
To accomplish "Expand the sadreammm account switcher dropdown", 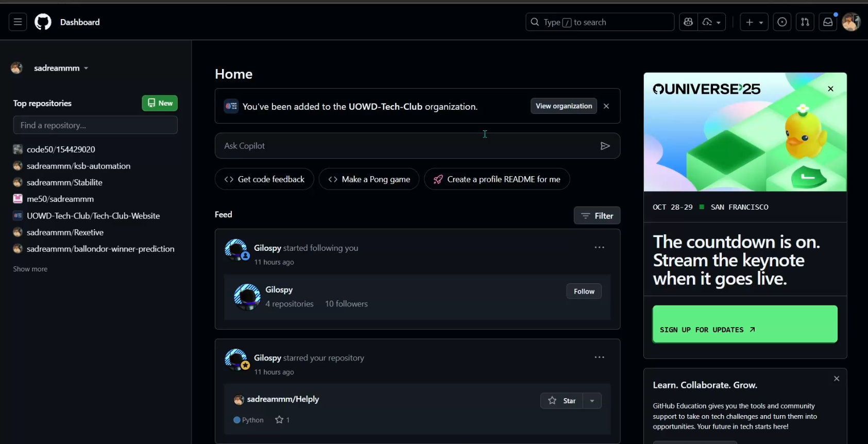I will pos(61,68).
